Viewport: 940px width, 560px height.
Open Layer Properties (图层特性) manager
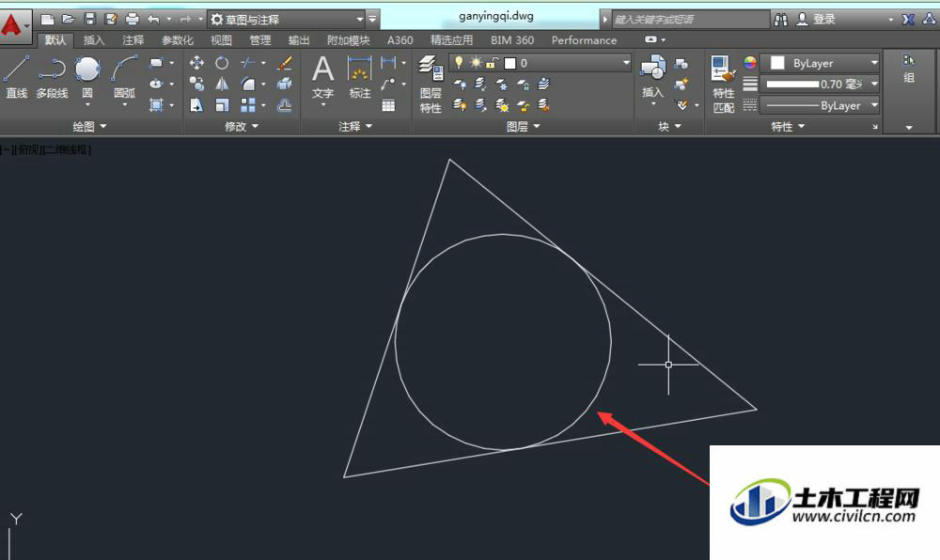click(x=431, y=84)
